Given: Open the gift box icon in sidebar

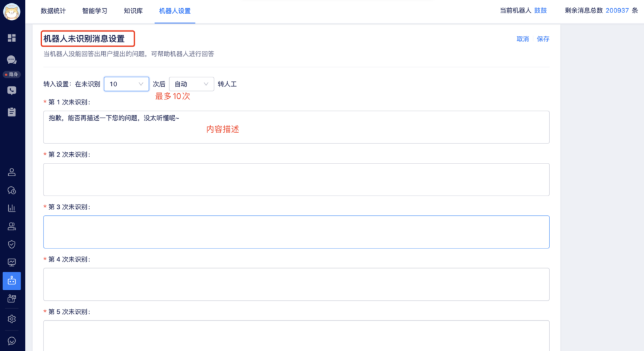Looking at the screenshot, I should tap(11, 299).
